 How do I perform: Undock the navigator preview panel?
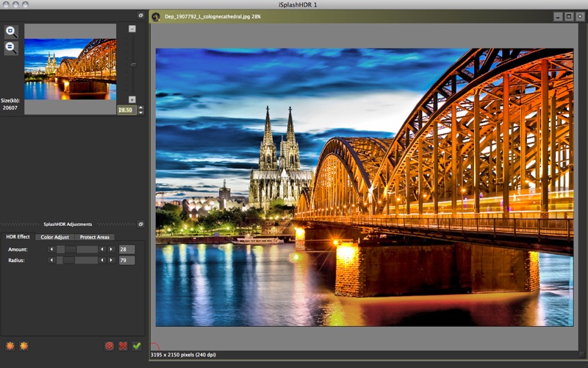(x=140, y=15)
